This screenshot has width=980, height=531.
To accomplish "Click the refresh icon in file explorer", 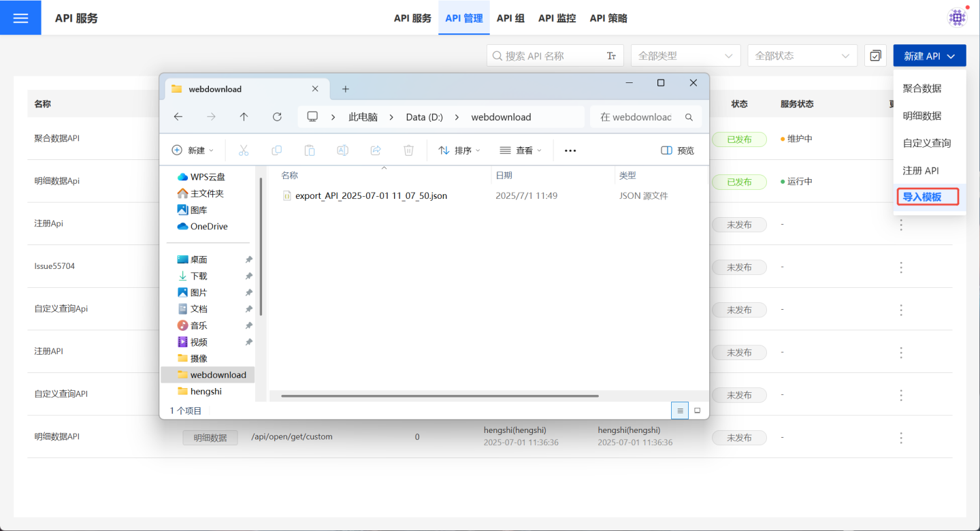I will tap(277, 117).
